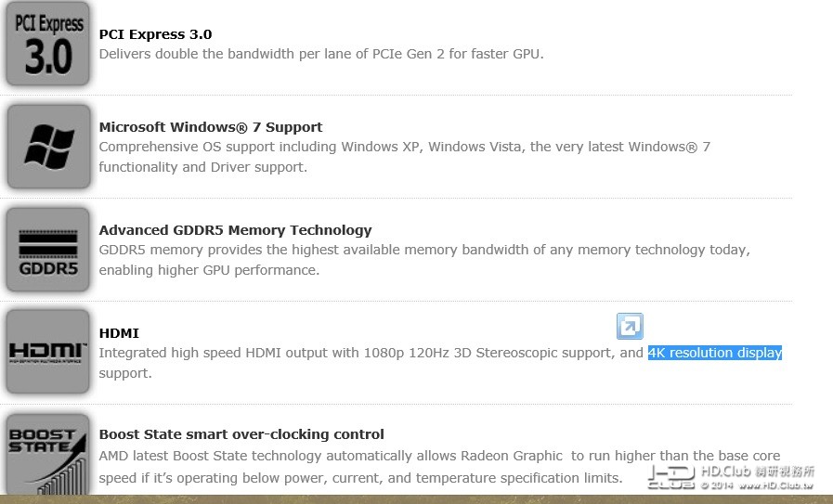Screen dimensions: 833x504
Task: Click the "Microsoft Windows 7 Support" heading
Action: [x=211, y=127]
